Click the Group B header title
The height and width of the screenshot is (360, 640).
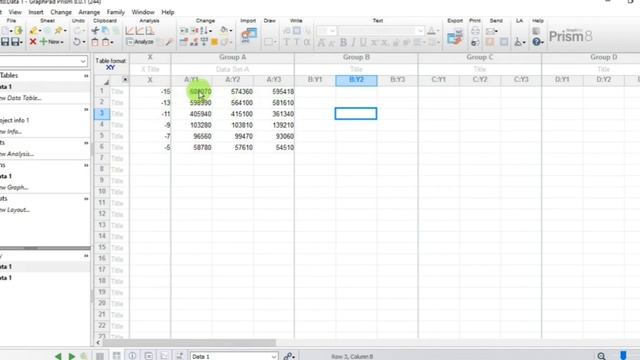(356, 57)
